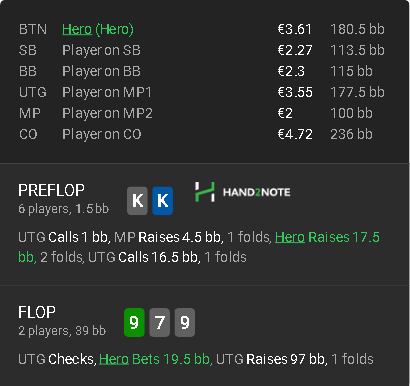
Task: Select the Player on SB row
Action: tap(202, 50)
